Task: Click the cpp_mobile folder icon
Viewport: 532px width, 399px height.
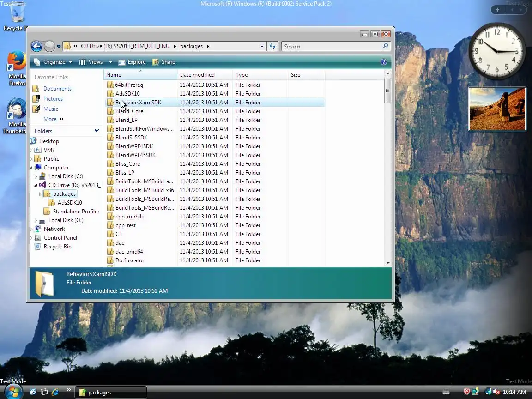Action: click(x=110, y=217)
